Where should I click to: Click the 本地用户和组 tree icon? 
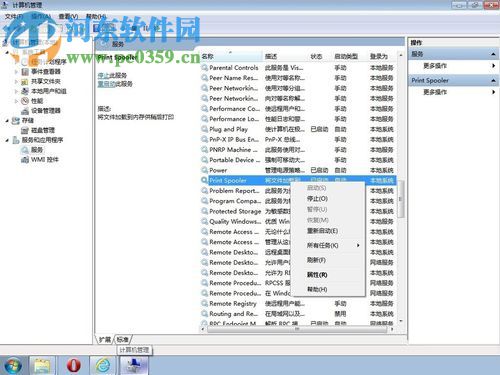(25, 91)
